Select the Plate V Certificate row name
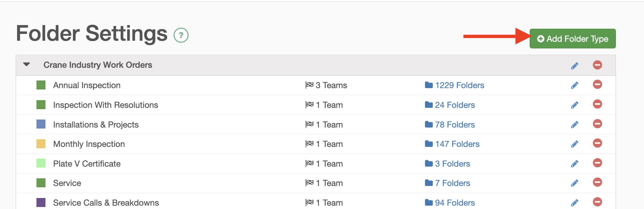The height and width of the screenshot is (209, 644). (x=87, y=164)
